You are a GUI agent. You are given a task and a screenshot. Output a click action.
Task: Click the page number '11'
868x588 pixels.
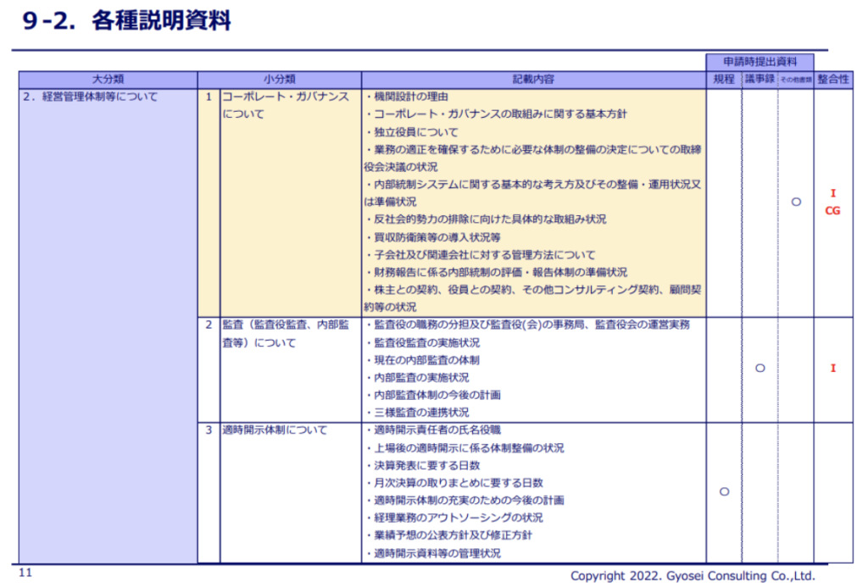tap(25, 573)
